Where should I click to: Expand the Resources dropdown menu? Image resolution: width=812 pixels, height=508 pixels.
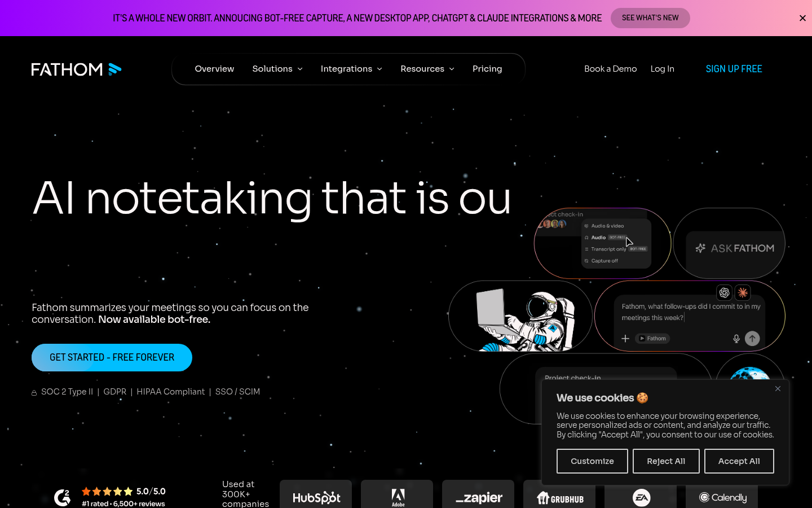pos(427,69)
